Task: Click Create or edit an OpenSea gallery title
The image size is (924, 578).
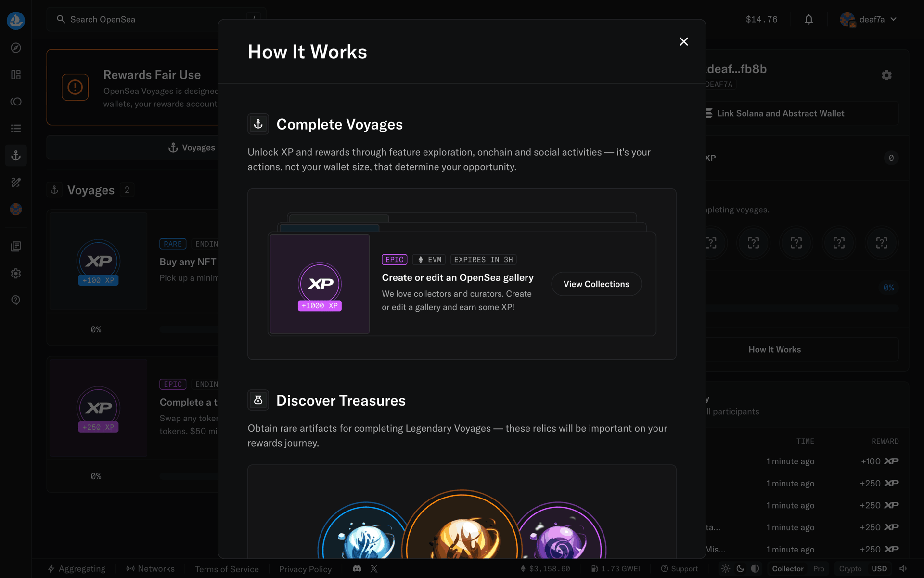Action: pyautogui.click(x=458, y=278)
